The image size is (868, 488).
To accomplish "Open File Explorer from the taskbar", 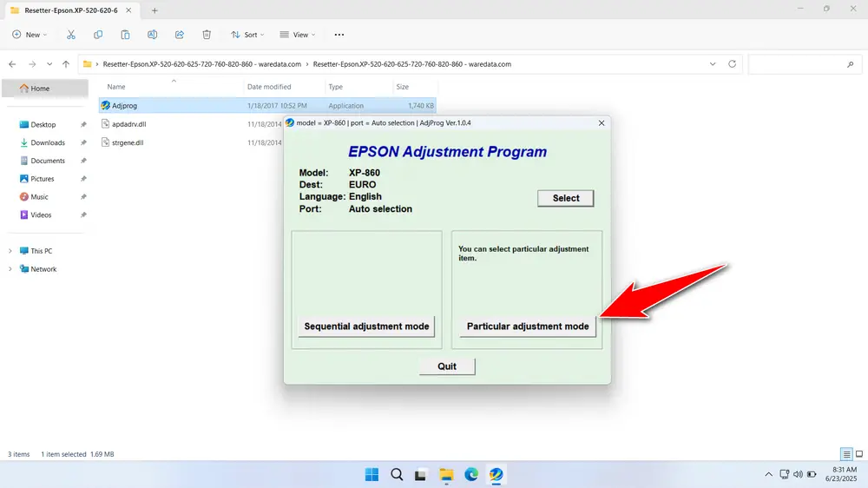I will 446,475.
